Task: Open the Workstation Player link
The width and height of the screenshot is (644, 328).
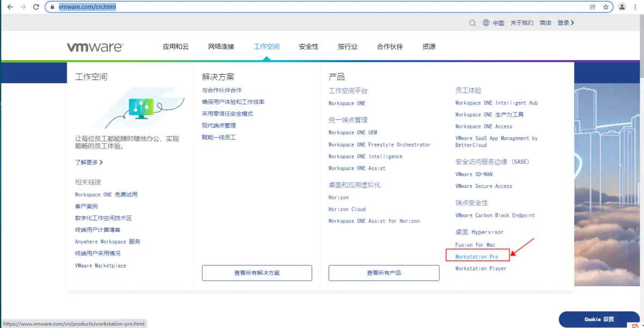Action: click(481, 268)
